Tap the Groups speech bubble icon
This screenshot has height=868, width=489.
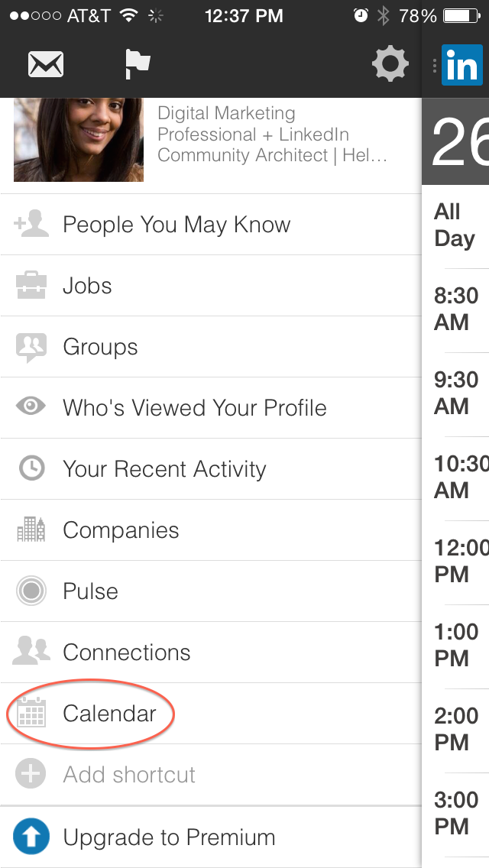click(x=31, y=347)
